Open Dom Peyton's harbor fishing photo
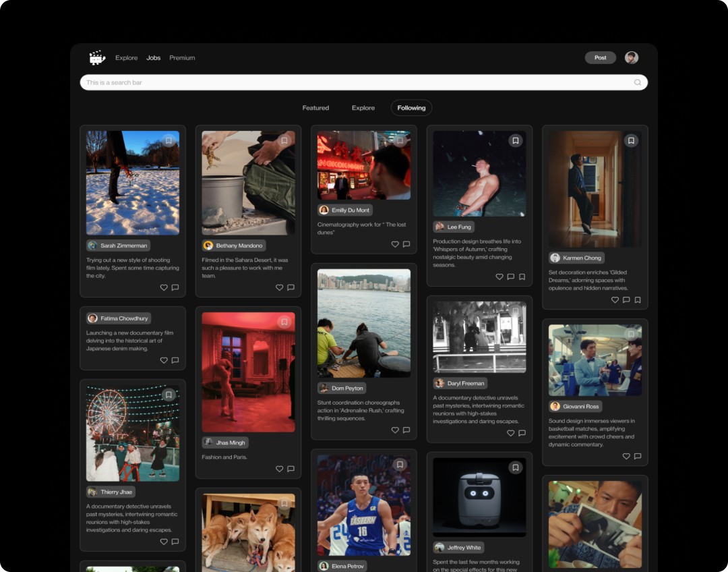The width and height of the screenshot is (728, 572). click(x=364, y=323)
